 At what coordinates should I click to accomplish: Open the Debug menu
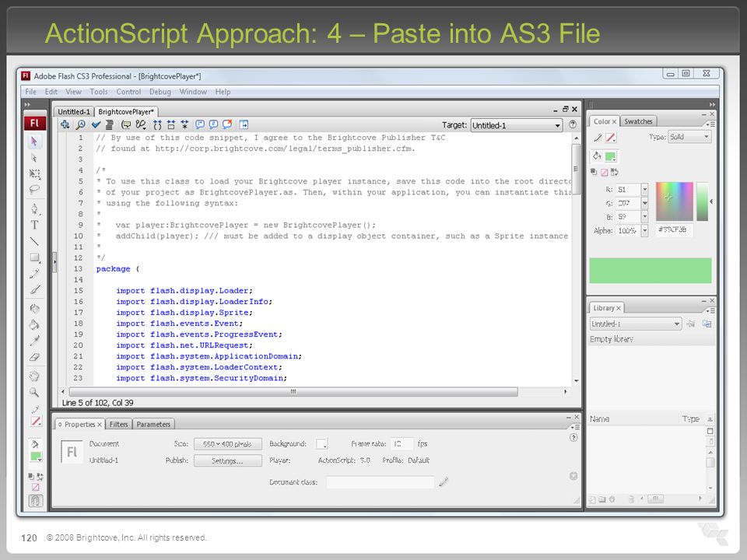click(x=160, y=92)
